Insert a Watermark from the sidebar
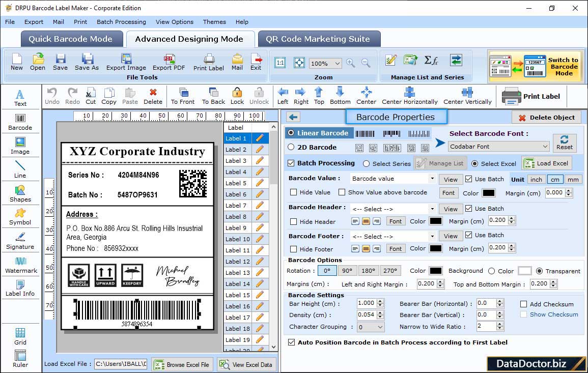The height and width of the screenshot is (373, 588). (x=21, y=265)
